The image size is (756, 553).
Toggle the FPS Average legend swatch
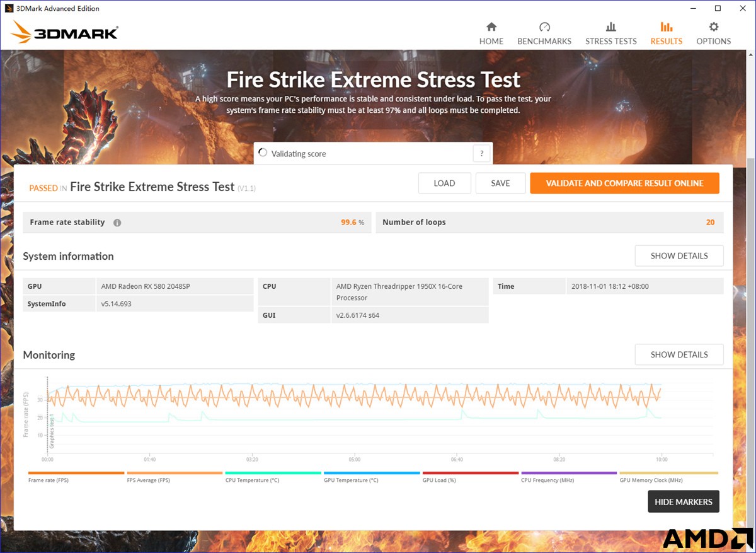175,473
